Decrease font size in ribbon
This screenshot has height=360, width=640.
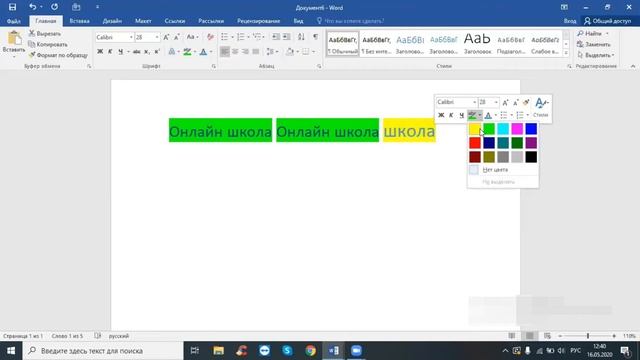click(x=177, y=37)
